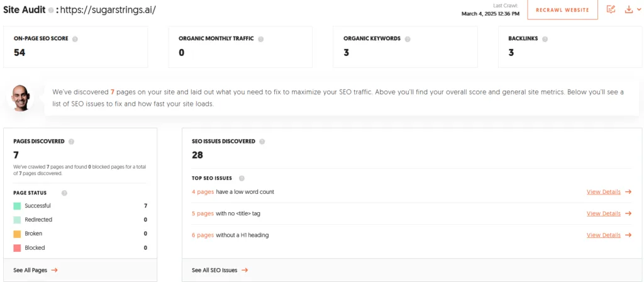The height and width of the screenshot is (282, 644).
Task: Click arrow beside H1 heading View Details
Action: 628,235
